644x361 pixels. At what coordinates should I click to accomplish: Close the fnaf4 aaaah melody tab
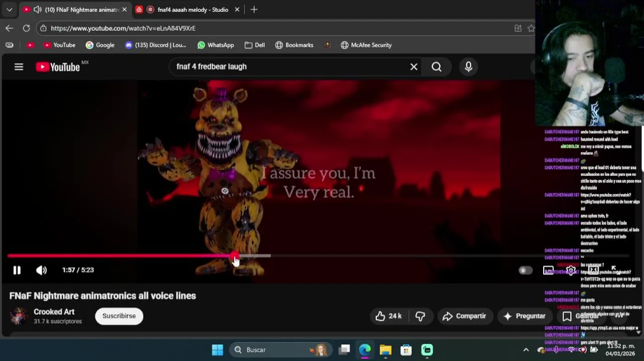[237, 10]
